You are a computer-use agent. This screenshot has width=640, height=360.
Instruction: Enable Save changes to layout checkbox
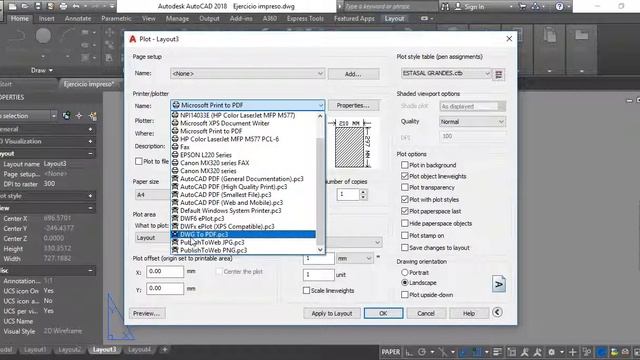point(404,247)
